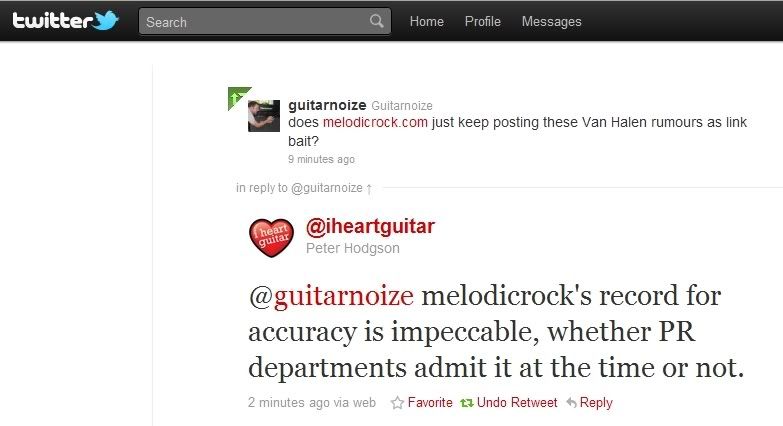Expand the 'in reply to @guitarnoize' arrow

pos(369,189)
